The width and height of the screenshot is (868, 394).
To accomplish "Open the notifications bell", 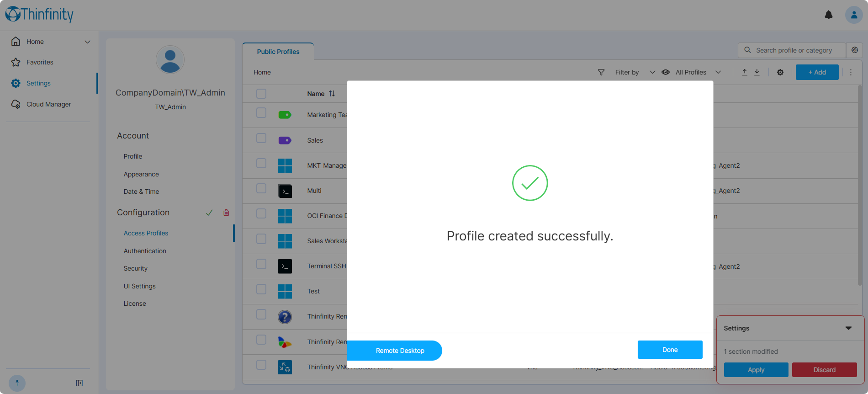I will (828, 15).
